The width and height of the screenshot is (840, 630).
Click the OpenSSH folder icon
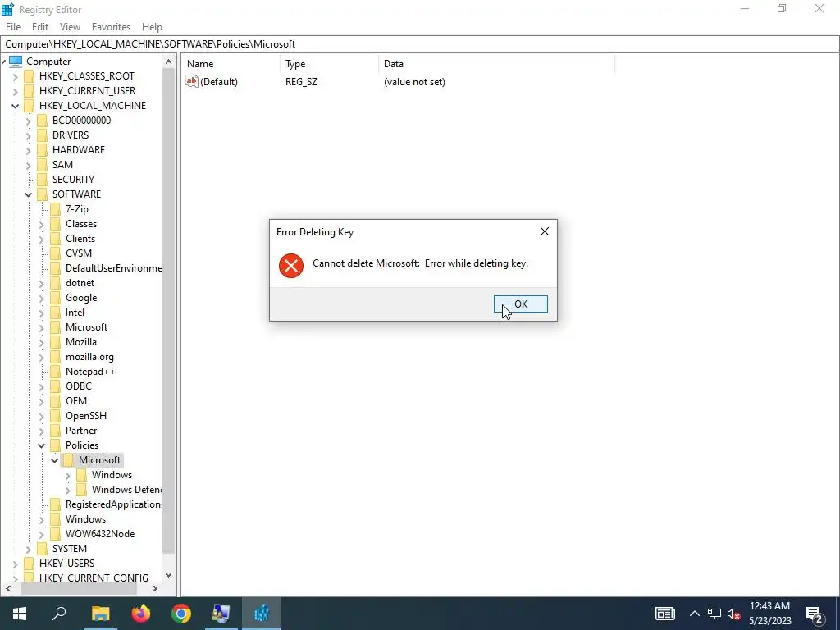pos(56,416)
